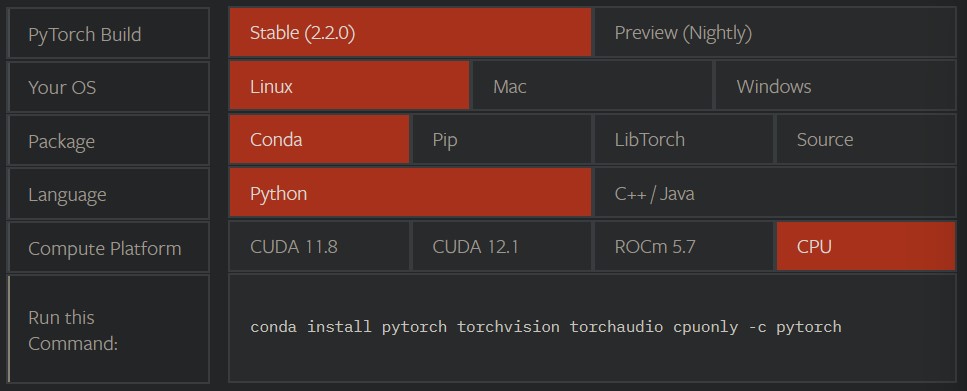Image resolution: width=967 pixels, height=391 pixels.
Task: Select Source as the package type
Action: click(866, 139)
